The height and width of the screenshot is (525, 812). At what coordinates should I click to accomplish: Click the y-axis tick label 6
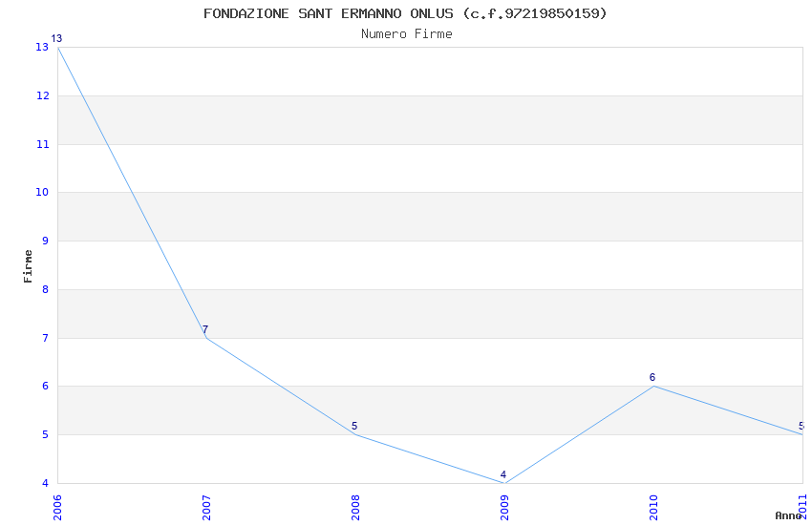pyautogui.click(x=46, y=386)
